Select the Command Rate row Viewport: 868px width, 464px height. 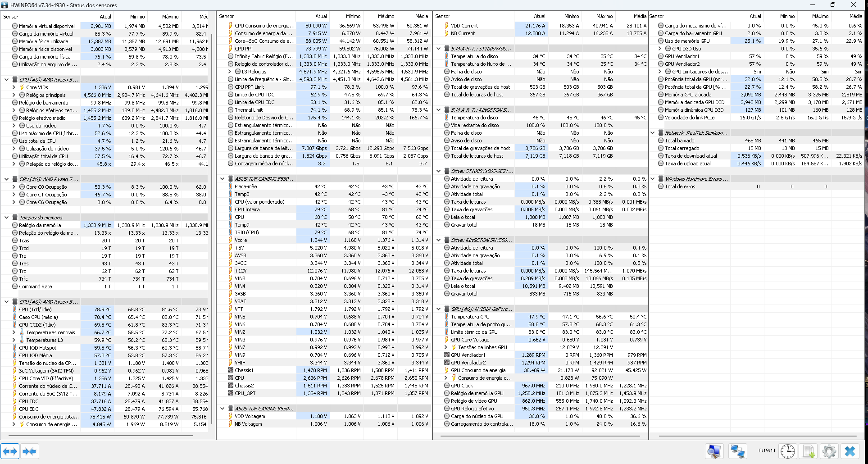pos(105,287)
